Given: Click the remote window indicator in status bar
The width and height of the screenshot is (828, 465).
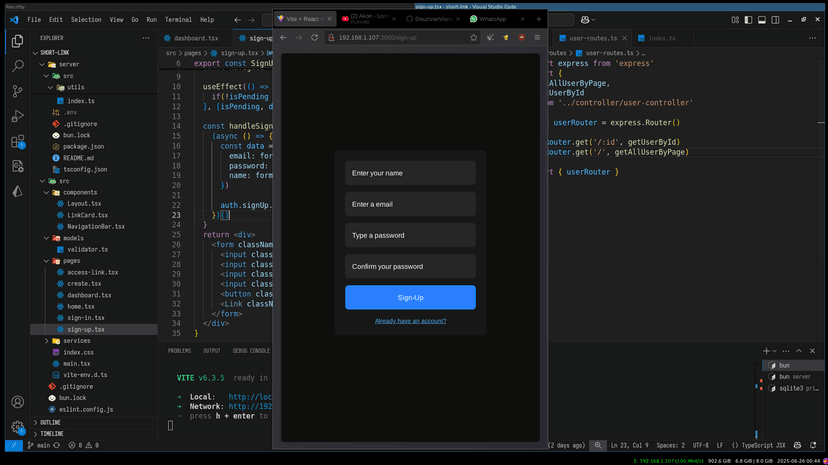Looking at the screenshot, I should click(x=14, y=445).
